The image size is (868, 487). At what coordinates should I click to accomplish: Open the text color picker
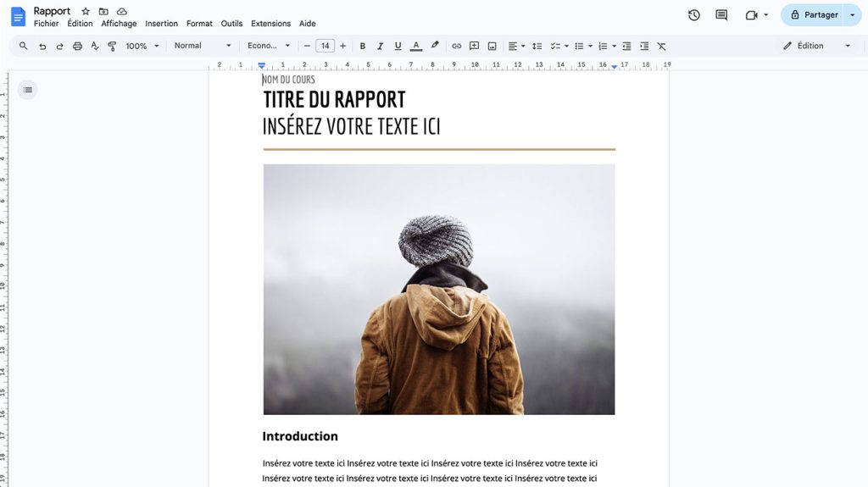pyautogui.click(x=416, y=46)
